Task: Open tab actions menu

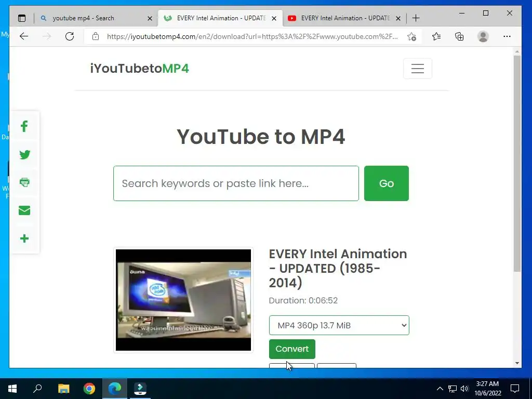Action: pos(22,18)
